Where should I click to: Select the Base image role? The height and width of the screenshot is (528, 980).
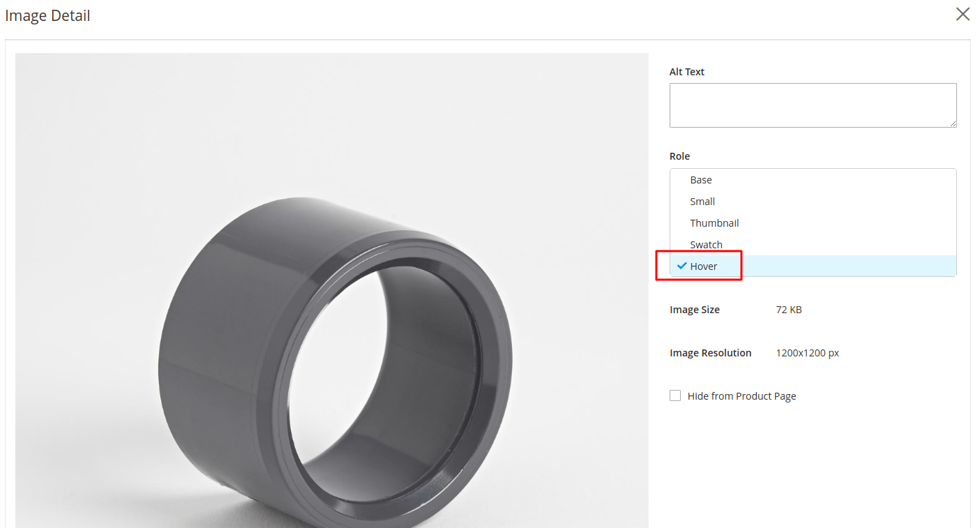pyautogui.click(x=701, y=180)
